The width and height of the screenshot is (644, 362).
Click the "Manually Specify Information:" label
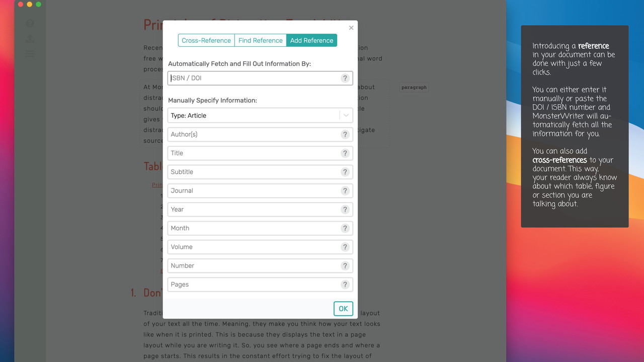coord(212,101)
